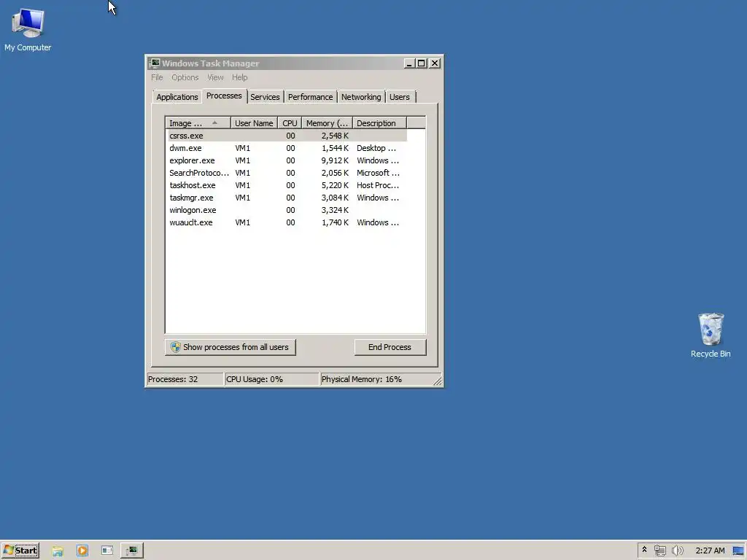This screenshot has height=560, width=747.
Task: Switch to the Networking tab
Action: [x=361, y=97]
